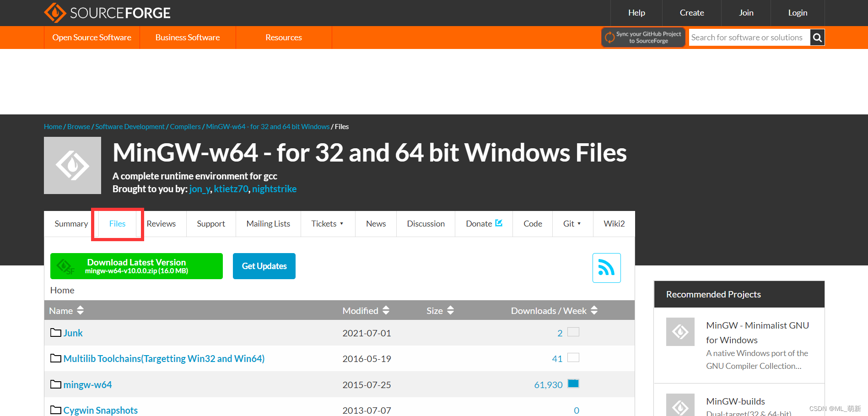Sort by Modified column arrows
This screenshot has width=868, height=416.
[x=386, y=310]
